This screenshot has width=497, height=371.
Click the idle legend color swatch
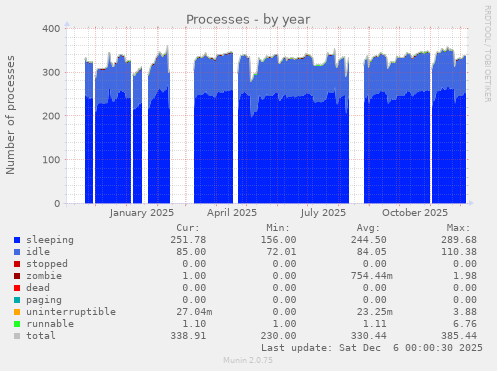(x=17, y=252)
